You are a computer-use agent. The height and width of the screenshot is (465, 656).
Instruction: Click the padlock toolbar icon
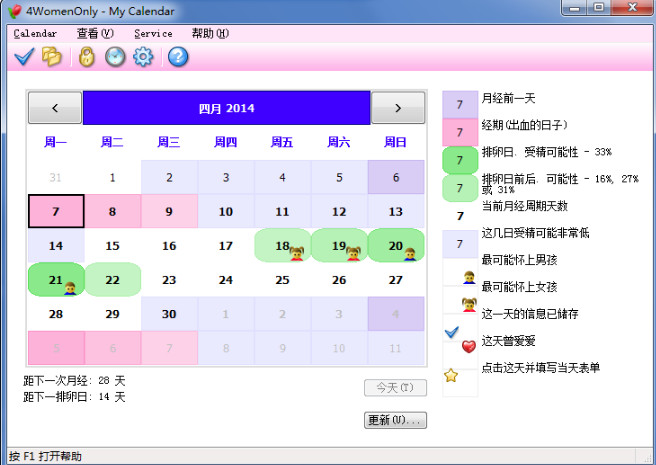(x=87, y=57)
